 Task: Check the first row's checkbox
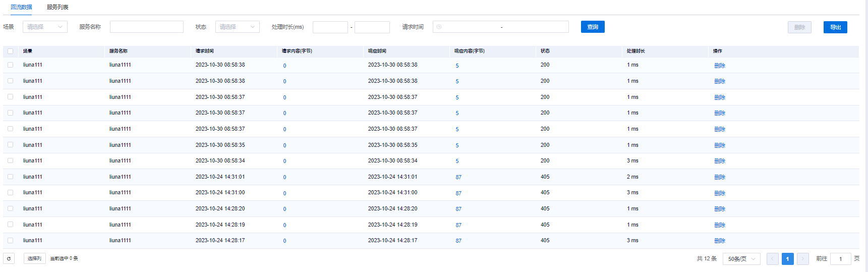click(10, 65)
